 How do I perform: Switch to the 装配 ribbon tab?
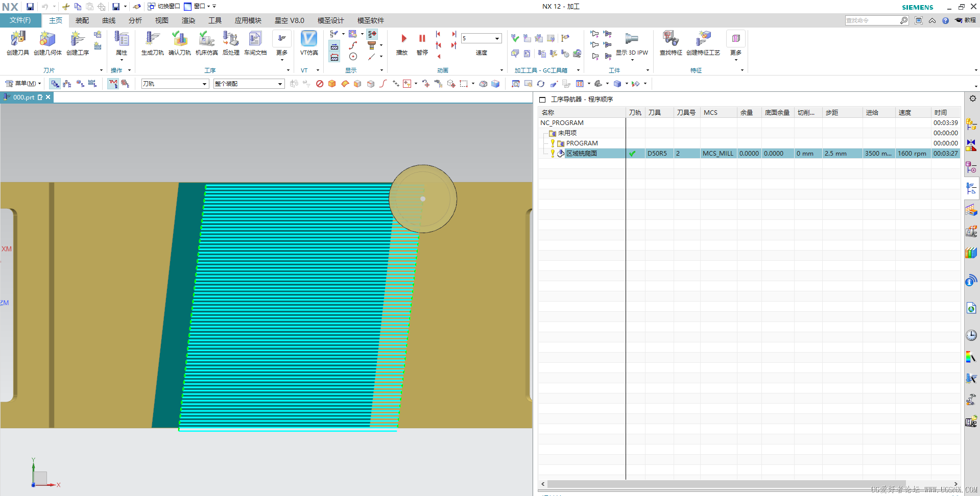click(82, 20)
